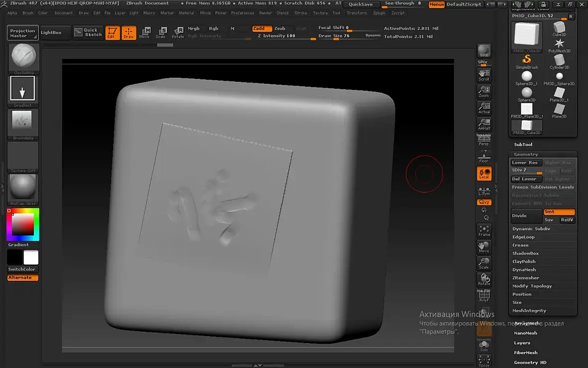The height and width of the screenshot is (368, 588).
Task: Open the Stroke menu
Action: 300,13
